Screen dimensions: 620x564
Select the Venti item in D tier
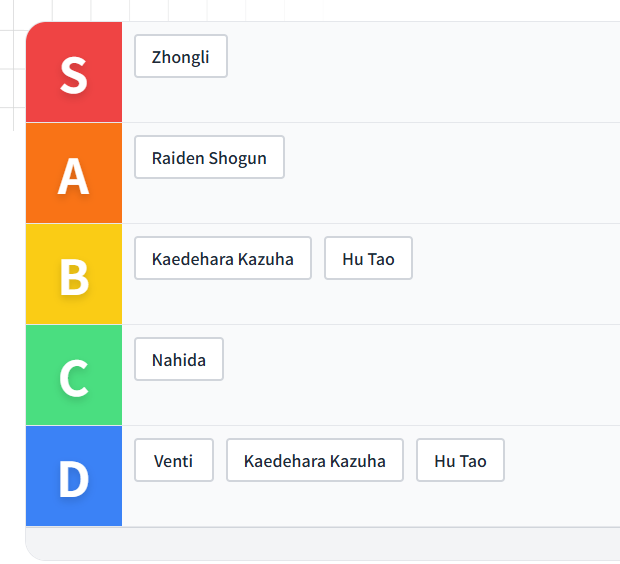[x=174, y=460]
